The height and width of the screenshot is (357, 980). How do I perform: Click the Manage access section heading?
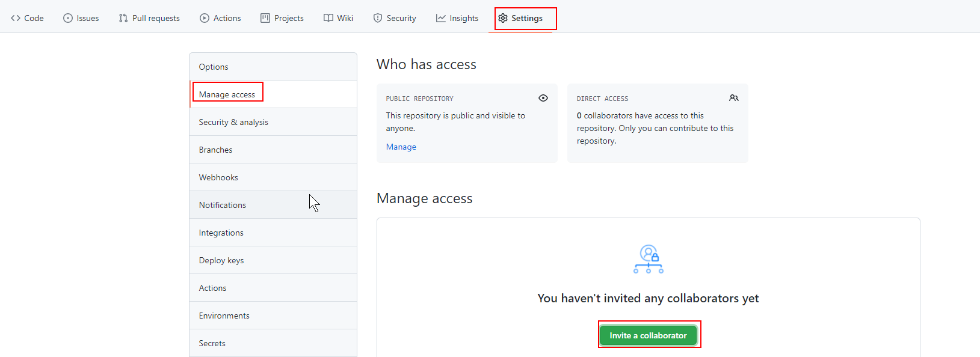click(x=425, y=198)
